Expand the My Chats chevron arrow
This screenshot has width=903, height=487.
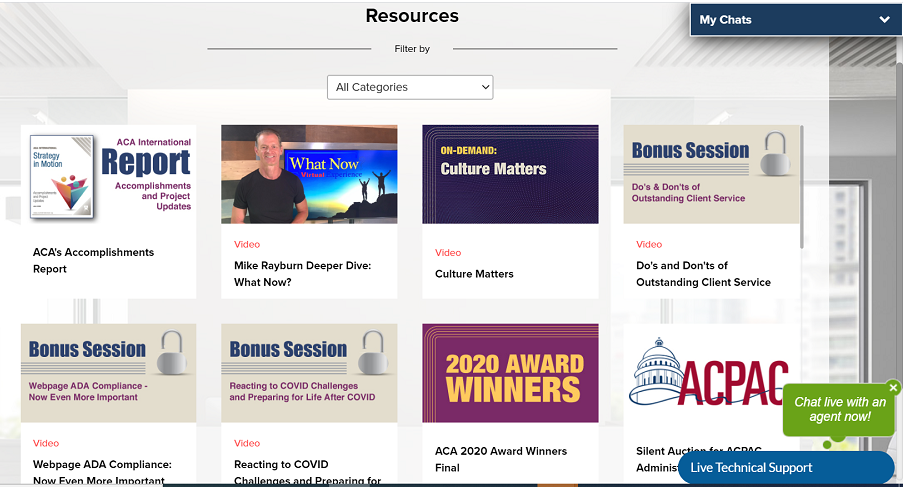pos(885,20)
